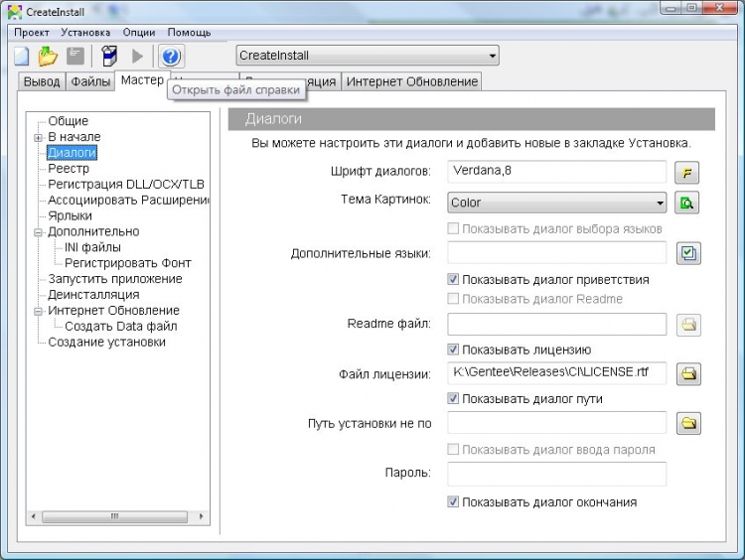Uncheck 'Показывать лицензию' checkbox
This screenshot has width=745, height=560.
[453, 350]
